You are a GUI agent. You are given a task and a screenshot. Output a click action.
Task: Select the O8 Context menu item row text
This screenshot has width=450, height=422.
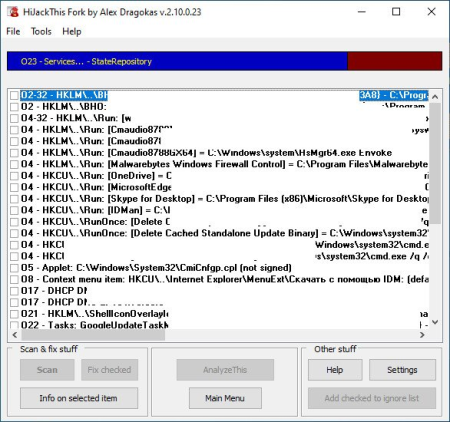(x=225, y=279)
